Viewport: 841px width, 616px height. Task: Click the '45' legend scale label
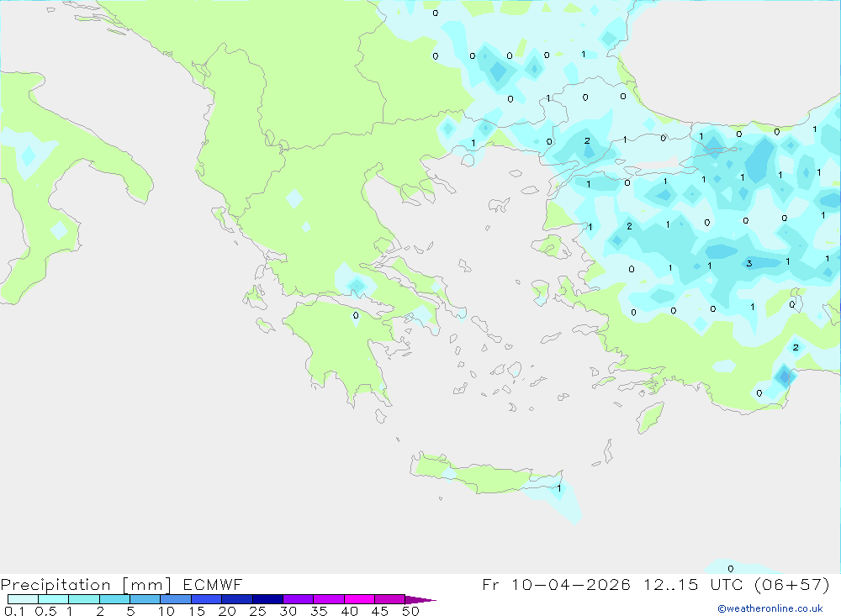point(380,611)
